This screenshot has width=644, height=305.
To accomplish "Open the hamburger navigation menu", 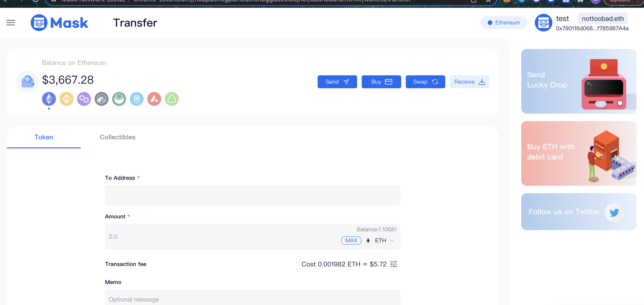I will (x=10, y=22).
